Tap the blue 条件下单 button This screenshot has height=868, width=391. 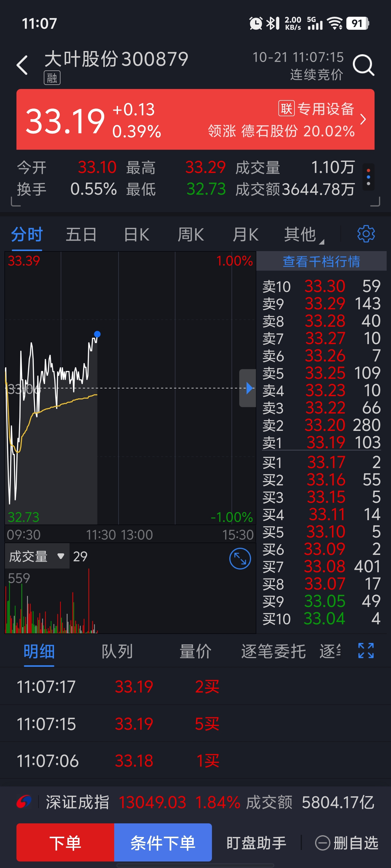click(163, 842)
